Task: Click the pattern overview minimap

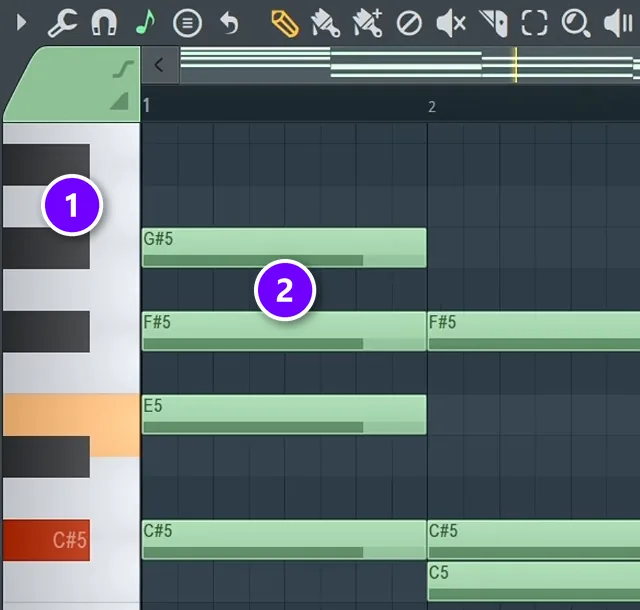Action: [x=410, y=65]
